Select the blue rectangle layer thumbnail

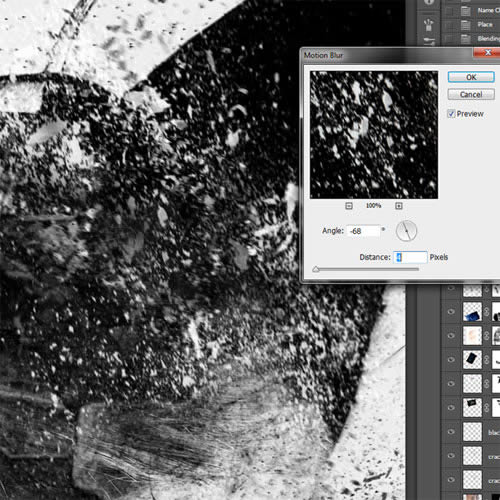pyautogui.click(x=472, y=312)
